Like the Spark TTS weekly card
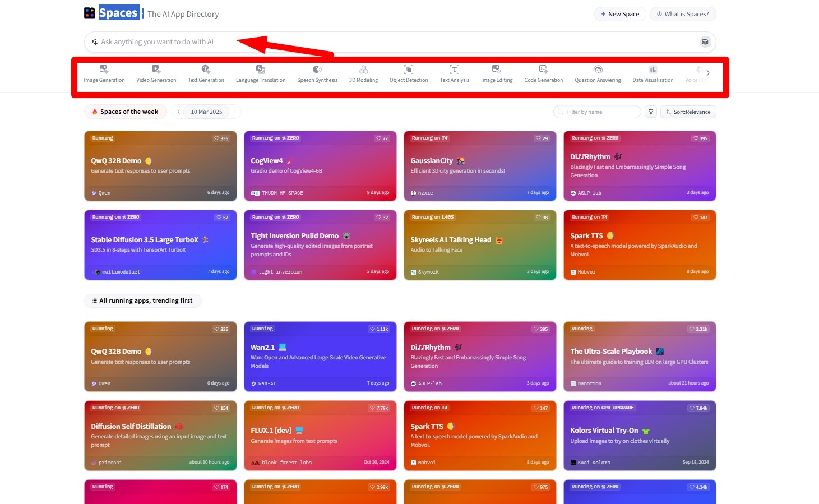Viewport: 819px width, 504px height. tap(701, 218)
